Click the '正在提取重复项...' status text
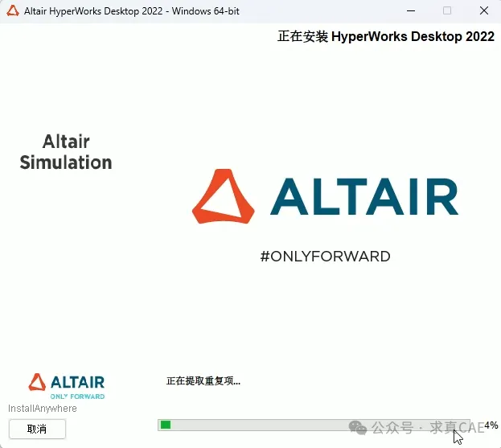501x448 pixels. coord(203,381)
